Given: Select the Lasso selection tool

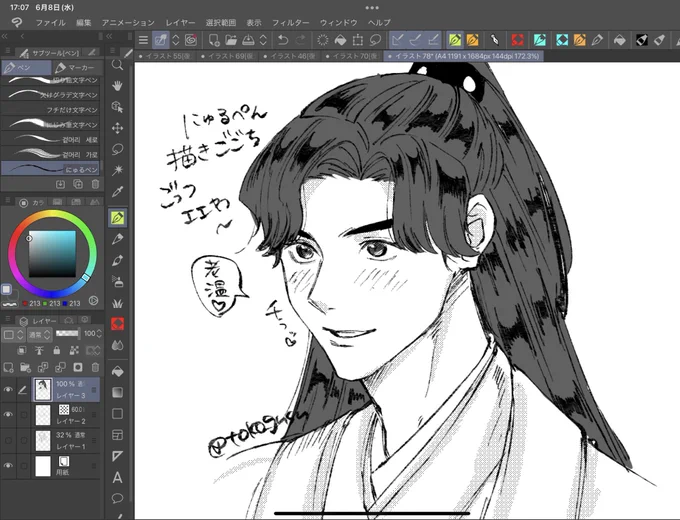Looking at the screenshot, I should 117,149.
